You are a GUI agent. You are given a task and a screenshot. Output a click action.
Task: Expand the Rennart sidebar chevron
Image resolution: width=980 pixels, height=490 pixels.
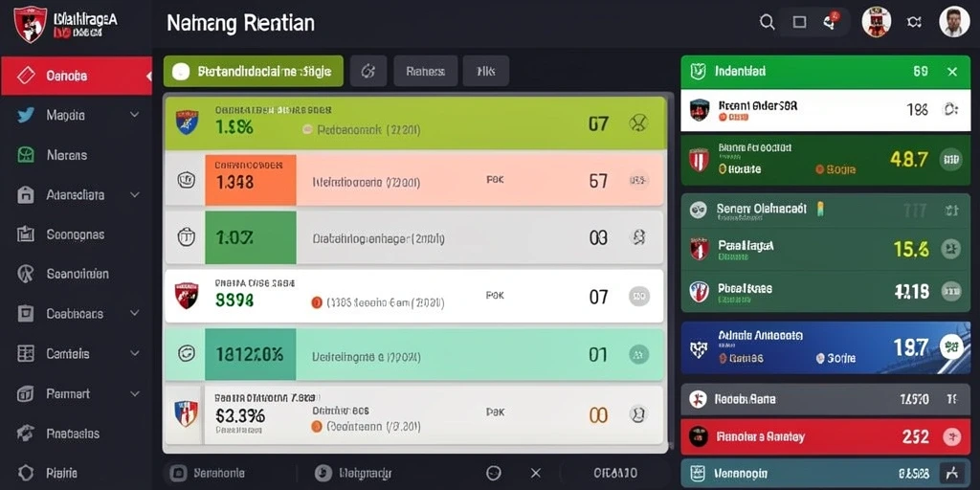[134, 394]
